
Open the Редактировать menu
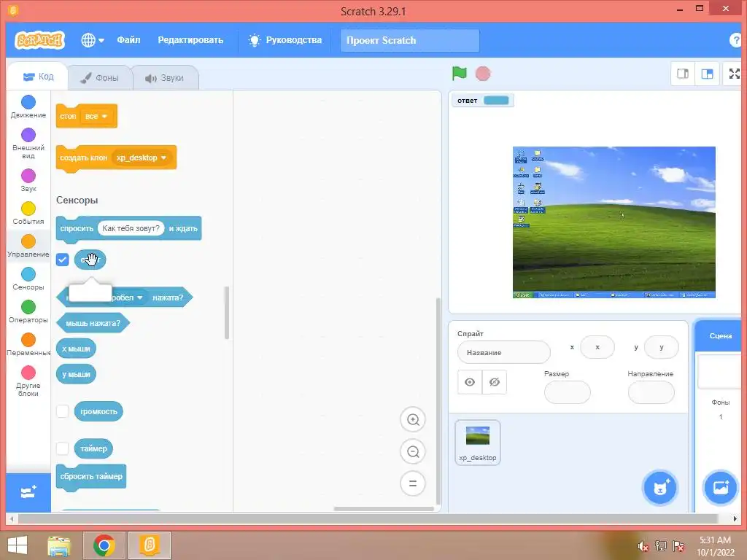pyautogui.click(x=190, y=40)
